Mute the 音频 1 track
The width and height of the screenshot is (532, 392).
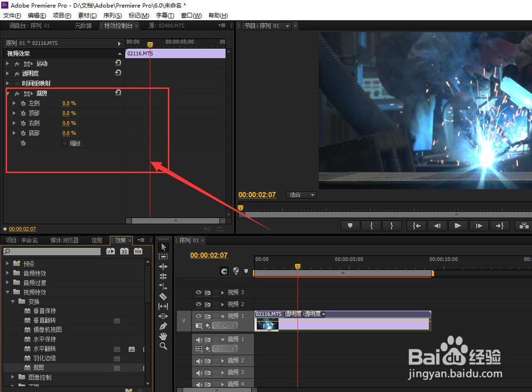click(x=199, y=339)
